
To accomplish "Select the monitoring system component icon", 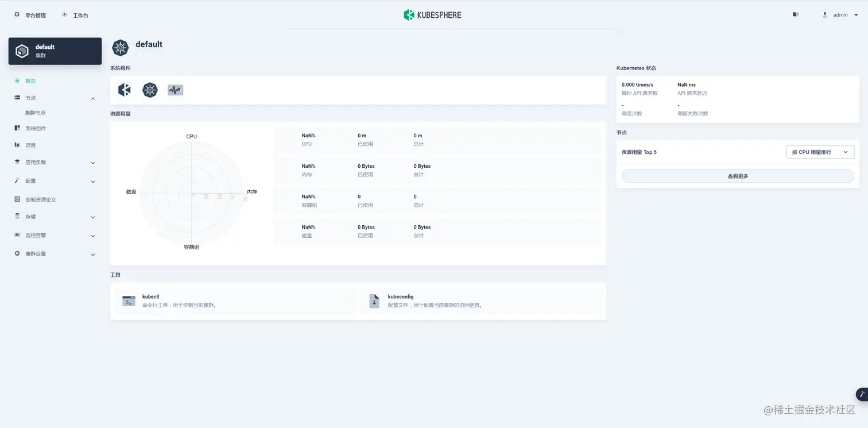I will (x=175, y=90).
